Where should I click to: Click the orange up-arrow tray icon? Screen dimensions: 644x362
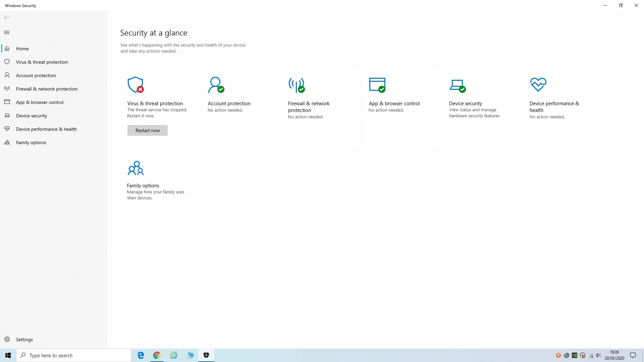click(x=558, y=355)
